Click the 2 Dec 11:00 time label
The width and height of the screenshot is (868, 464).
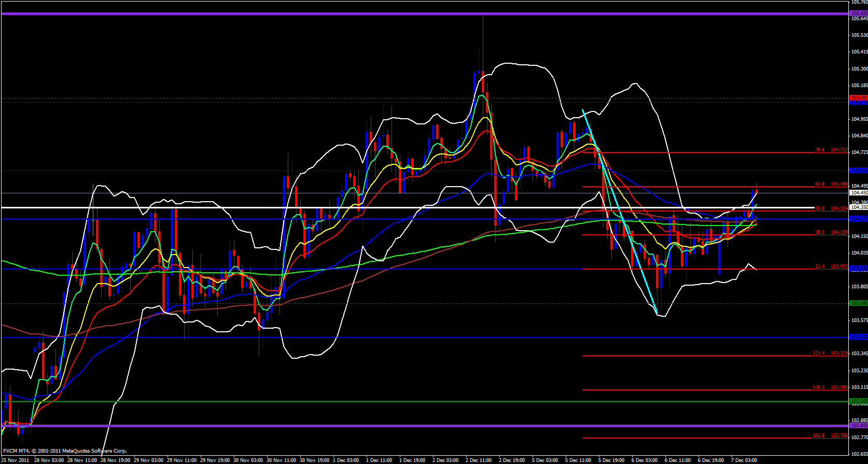point(479,460)
